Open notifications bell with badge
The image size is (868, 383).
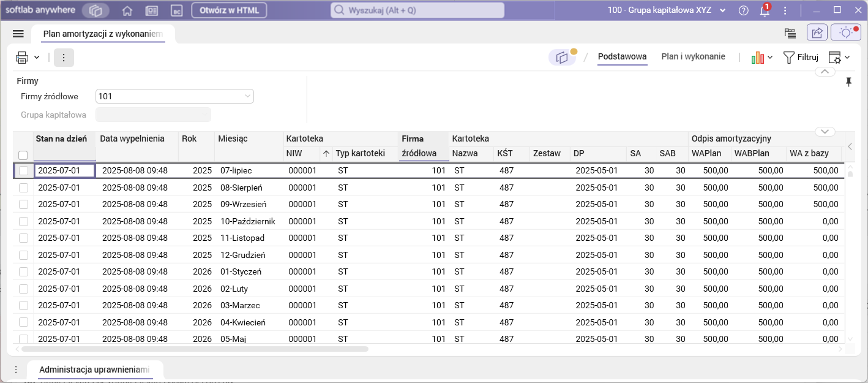coord(765,10)
